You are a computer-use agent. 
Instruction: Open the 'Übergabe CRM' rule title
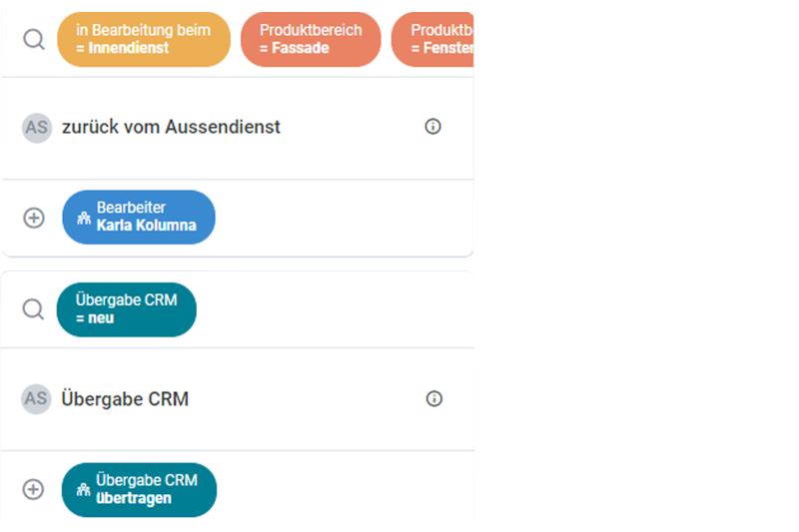coord(125,399)
